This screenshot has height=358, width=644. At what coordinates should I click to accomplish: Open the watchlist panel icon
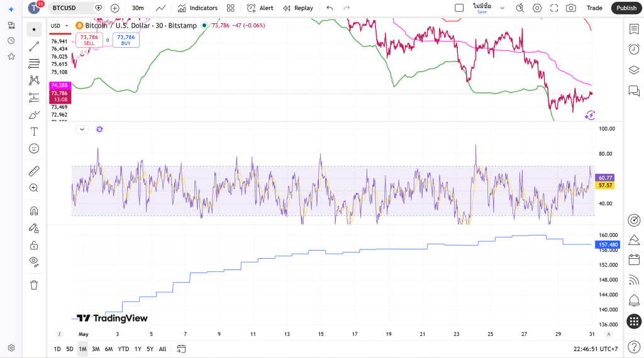coord(634,29)
